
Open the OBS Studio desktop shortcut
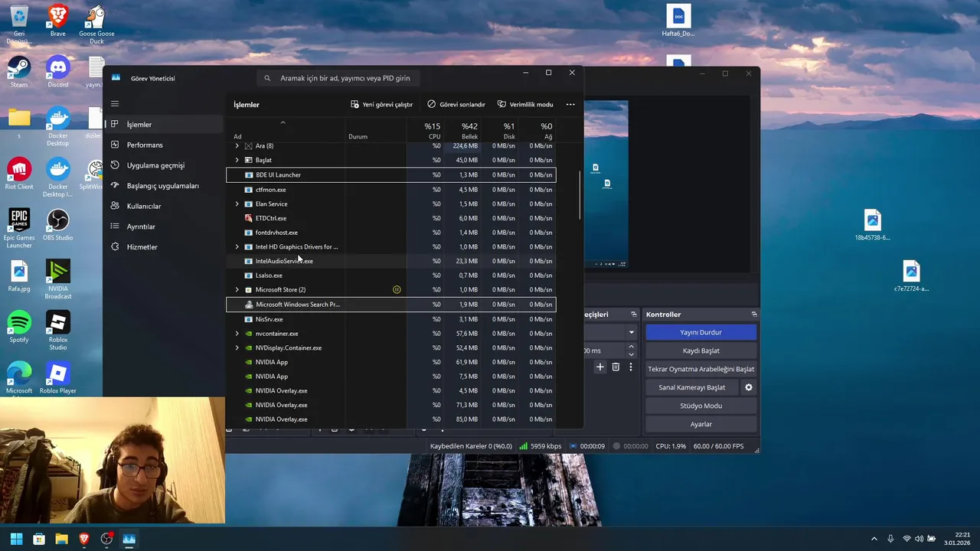[57, 225]
